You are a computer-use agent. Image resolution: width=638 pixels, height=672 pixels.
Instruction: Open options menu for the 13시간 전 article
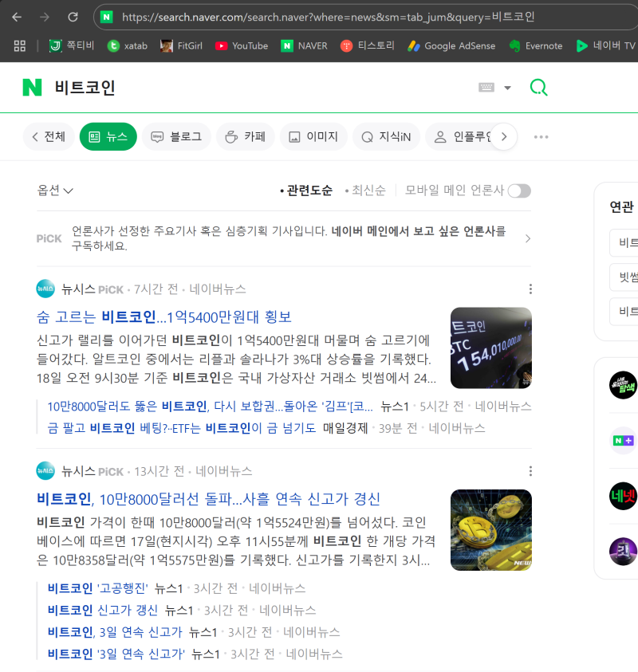[530, 471]
